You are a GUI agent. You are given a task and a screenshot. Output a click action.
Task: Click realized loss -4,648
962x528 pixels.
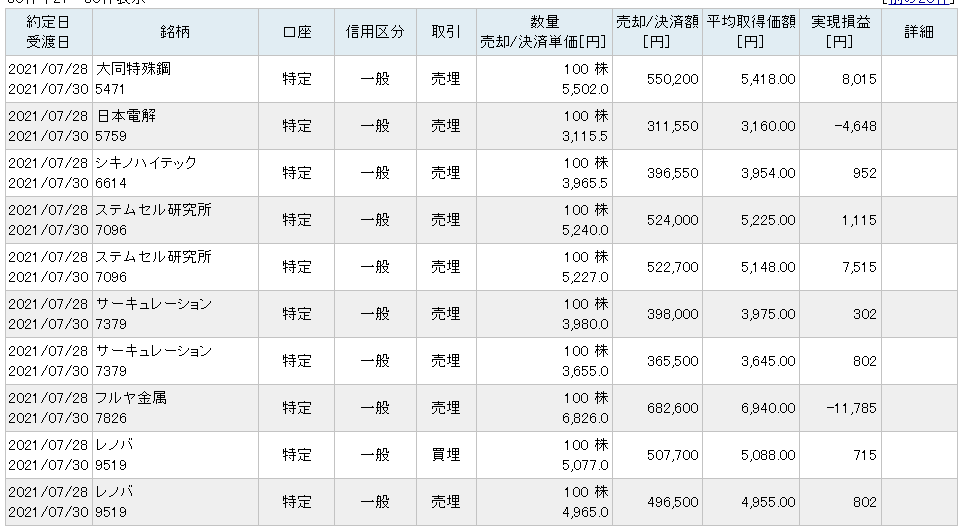[x=855, y=126]
